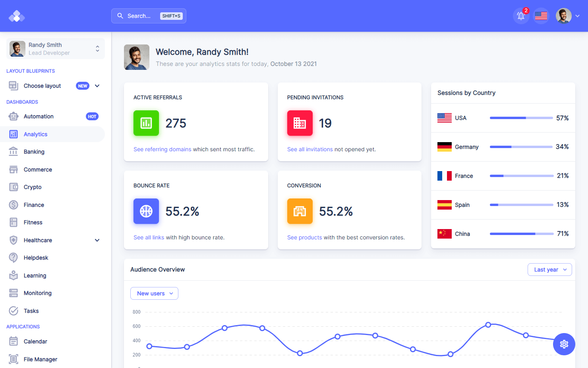Click the USA sessions progress bar
Image resolution: width=588 pixels, height=368 pixels.
click(x=521, y=118)
